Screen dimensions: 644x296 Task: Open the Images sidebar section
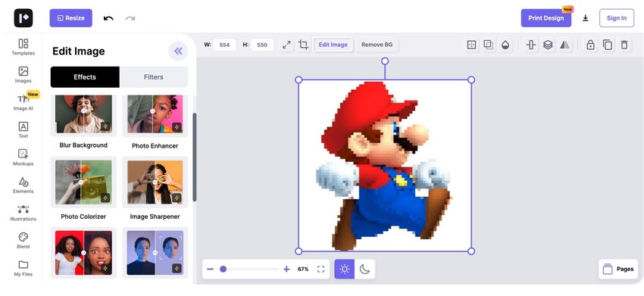[x=23, y=74]
